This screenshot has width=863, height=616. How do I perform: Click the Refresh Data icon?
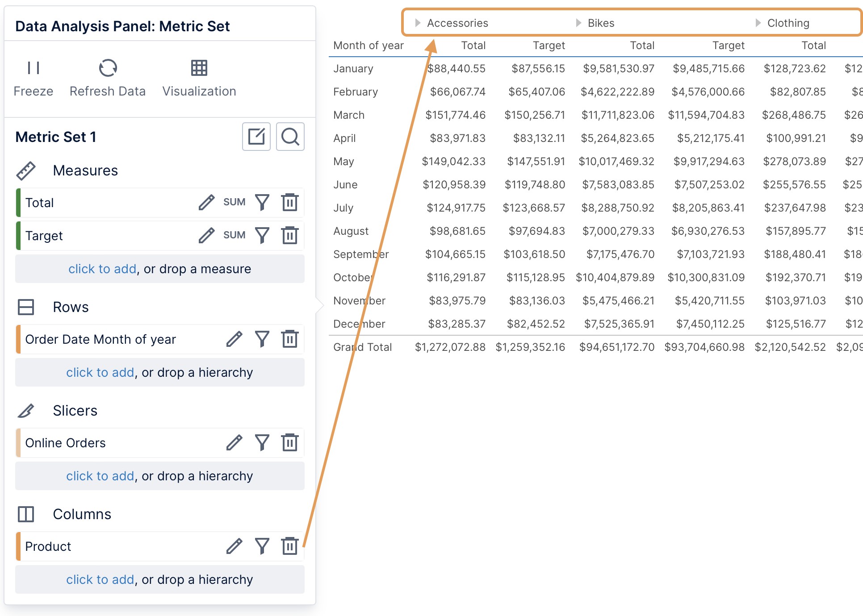point(107,68)
